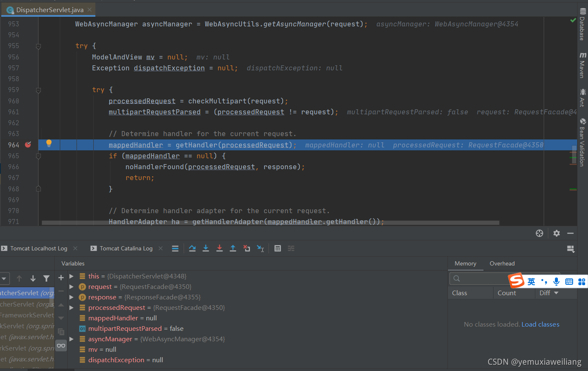The width and height of the screenshot is (588, 371).
Task: Click the move watch down arrow
Action: click(x=61, y=318)
